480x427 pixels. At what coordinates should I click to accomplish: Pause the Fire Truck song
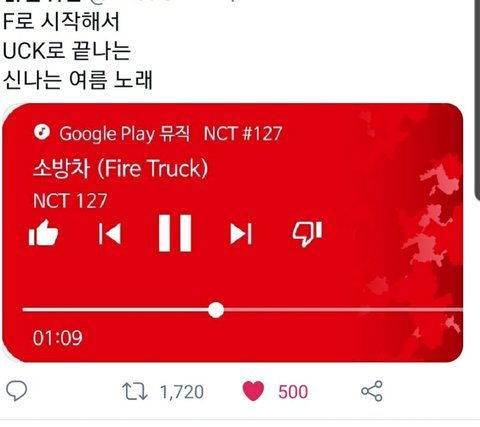pos(175,233)
